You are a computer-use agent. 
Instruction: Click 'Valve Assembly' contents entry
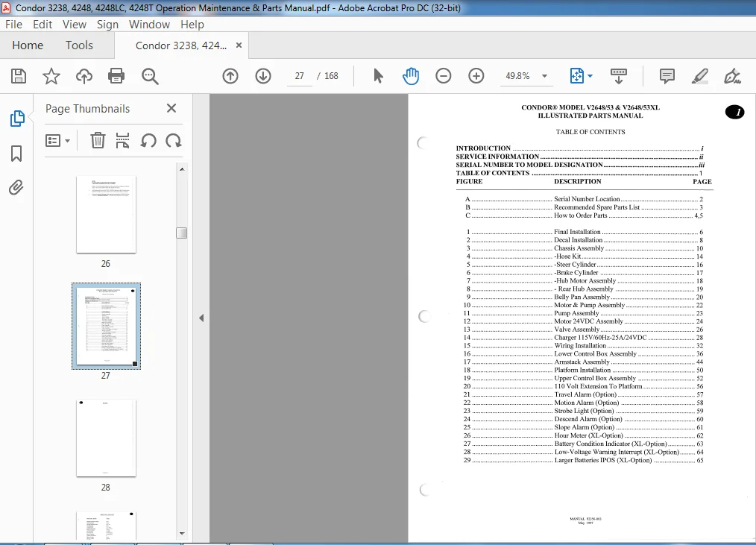tap(576, 330)
